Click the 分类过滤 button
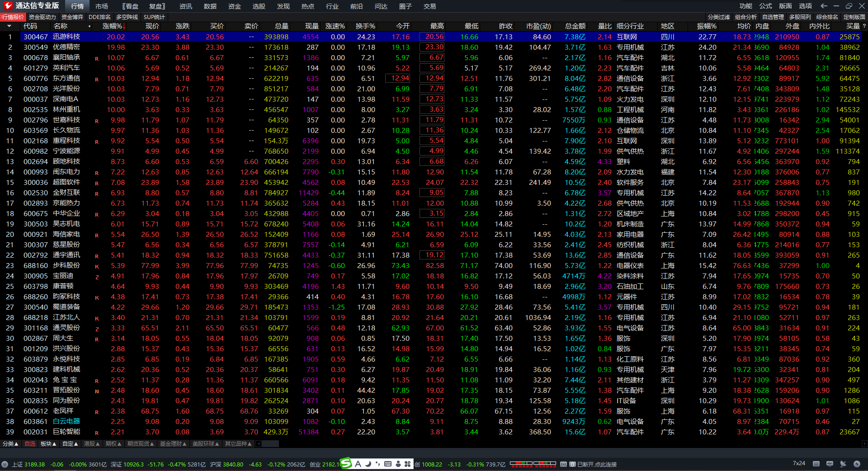The width and height of the screenshot is (868, 471). pos(719,17)
